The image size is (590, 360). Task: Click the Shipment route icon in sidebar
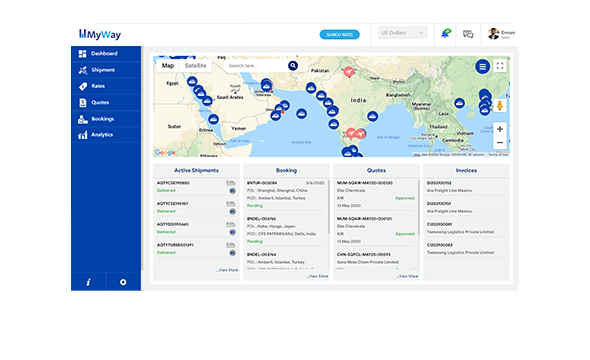(x=82, y=70)
